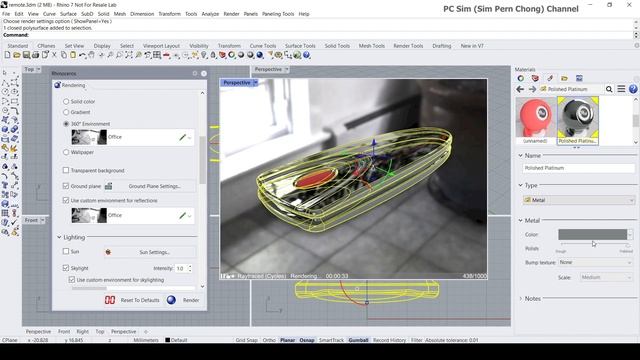Select the Pan hand tool icon
The width and height of the screenshot is (640, 360).
pyautogui.click(x=92, y=55)
